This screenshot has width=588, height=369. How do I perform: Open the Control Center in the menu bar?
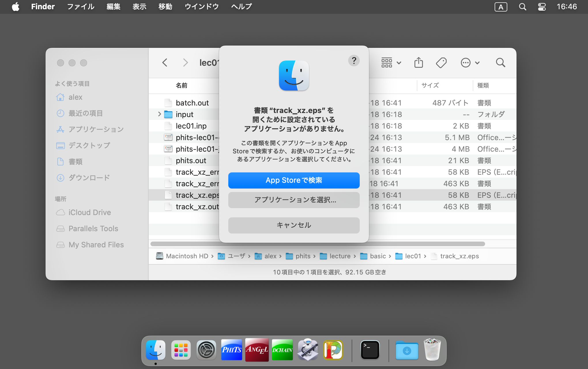(542, 7)
